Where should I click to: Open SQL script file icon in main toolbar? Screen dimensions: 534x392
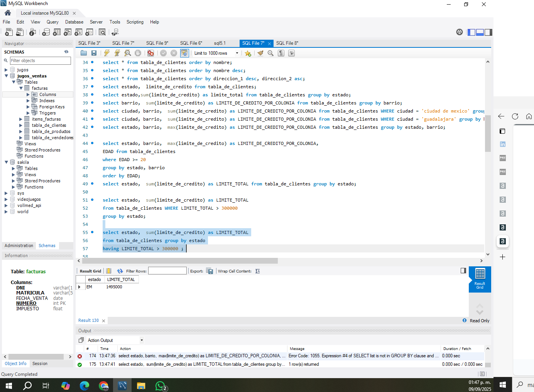click(20, 32)
